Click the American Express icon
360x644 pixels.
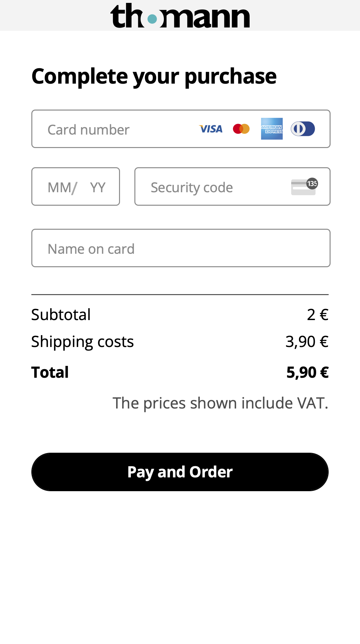272,129
